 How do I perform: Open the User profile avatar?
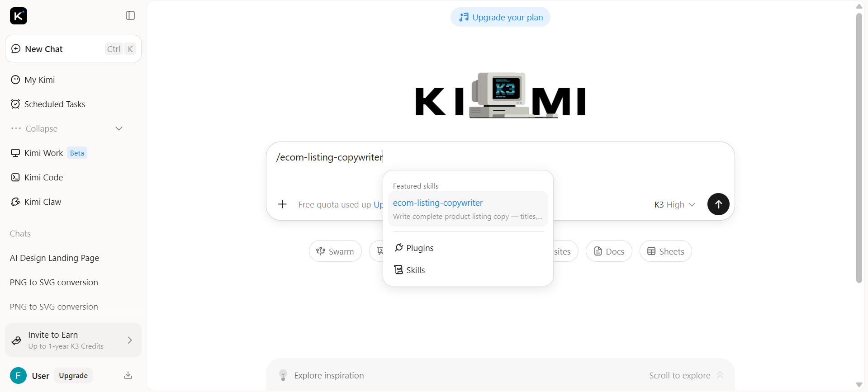coord(18,376)
